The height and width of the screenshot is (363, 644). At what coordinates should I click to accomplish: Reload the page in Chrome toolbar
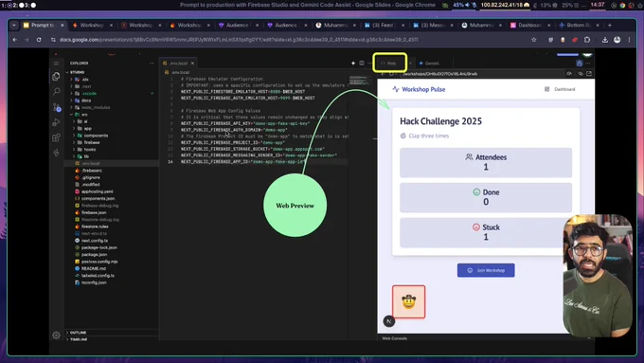coord(39,40)
